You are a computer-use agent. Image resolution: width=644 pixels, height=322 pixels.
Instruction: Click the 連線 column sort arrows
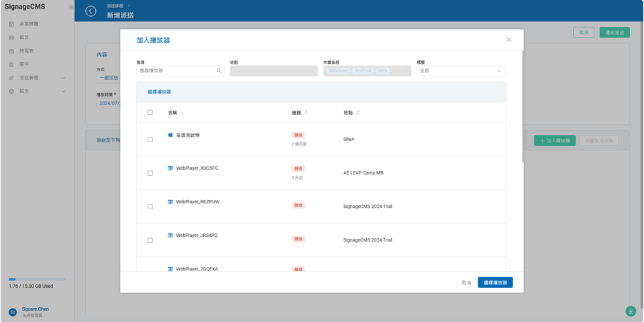point(307,113)
